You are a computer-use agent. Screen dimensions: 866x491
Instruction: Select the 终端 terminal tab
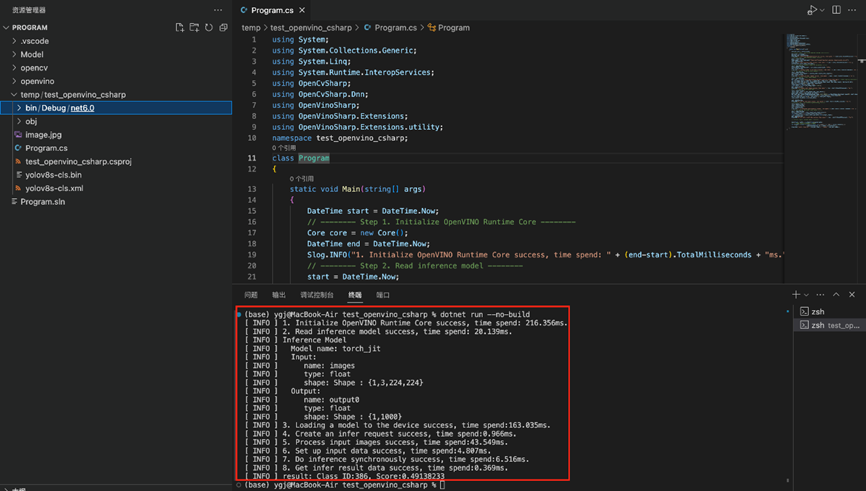(x=355, y=295)
